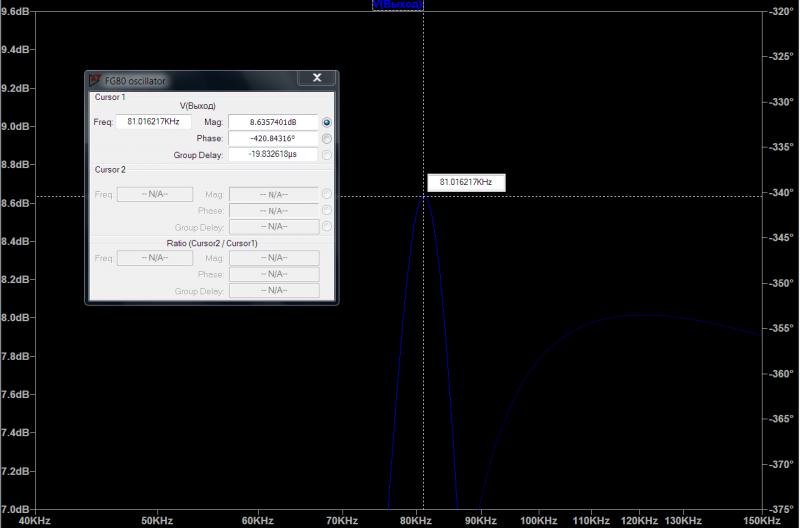Click the Ratio Mag field
This screenshot has height=528, width=800.
tap(274, 258)
